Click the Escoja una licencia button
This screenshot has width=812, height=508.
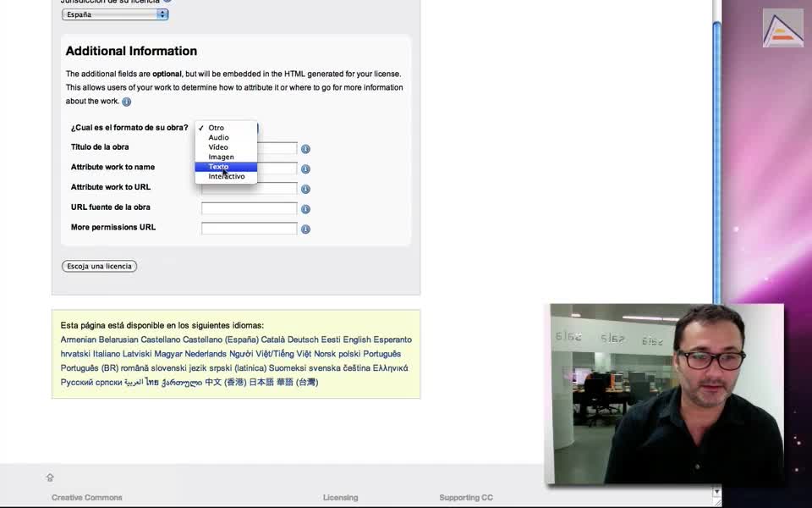click(x=100, y=266)
